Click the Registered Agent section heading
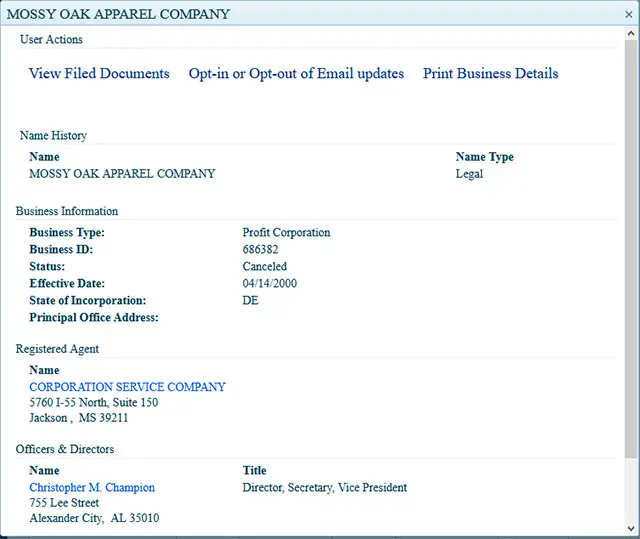This screenshot has width=640, height=539. (57, 349)
